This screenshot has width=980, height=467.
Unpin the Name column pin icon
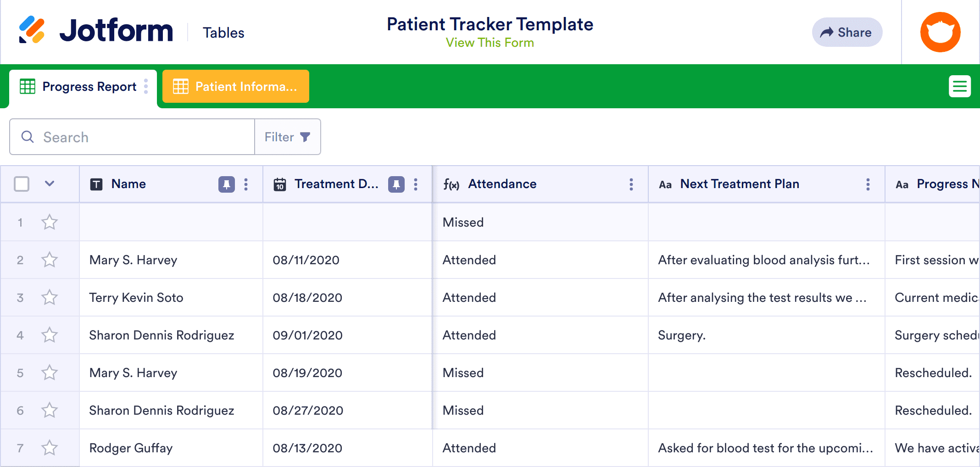[x=226, y=184]
